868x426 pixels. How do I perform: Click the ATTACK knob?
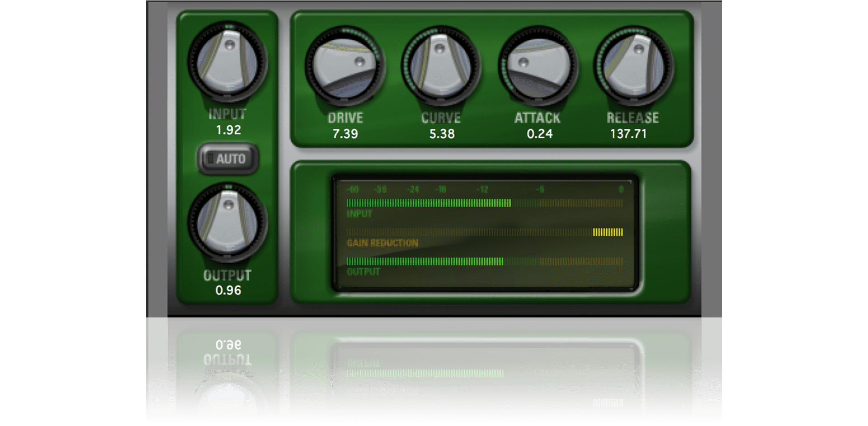click(x=538, y=66)
